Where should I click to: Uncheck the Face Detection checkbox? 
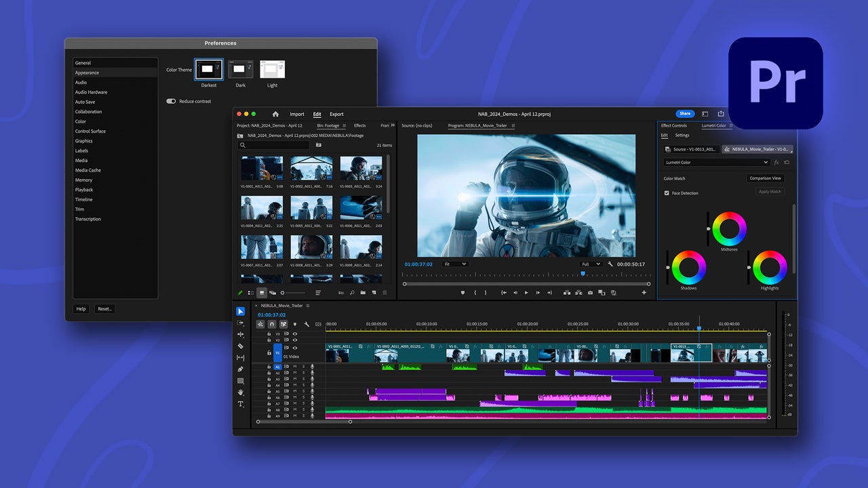pyautogui.click(x=667, y=193)
